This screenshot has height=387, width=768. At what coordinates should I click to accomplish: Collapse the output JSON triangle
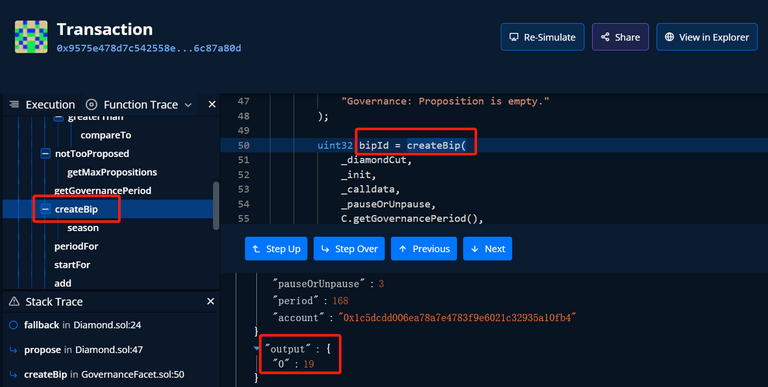[257, 349]
